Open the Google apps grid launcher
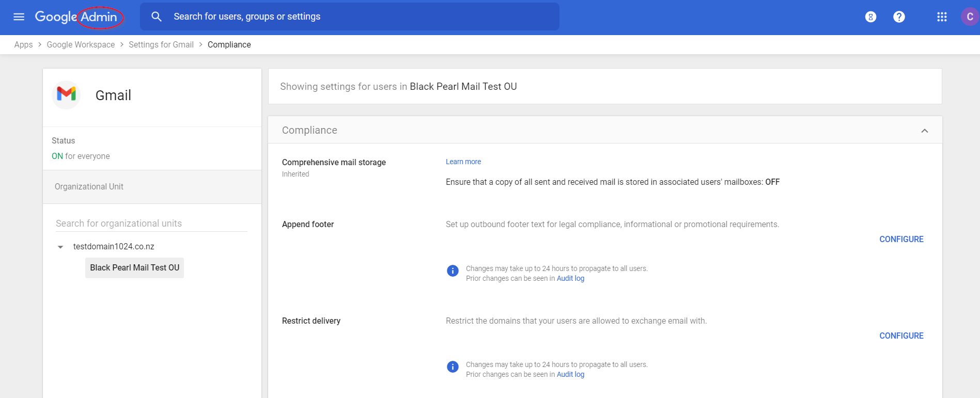Viewport: 980px width, 398px height. tap(942, 17)
